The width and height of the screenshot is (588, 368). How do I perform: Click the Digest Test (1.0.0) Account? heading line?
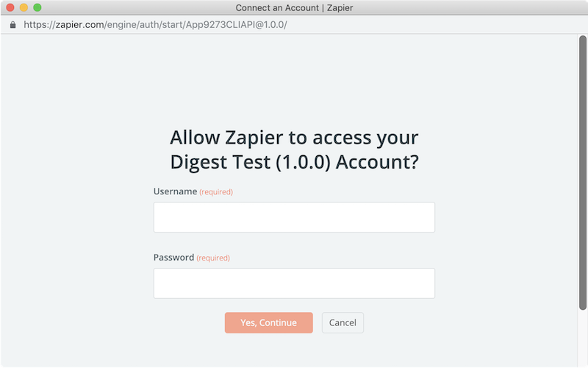tap(294, 162)
